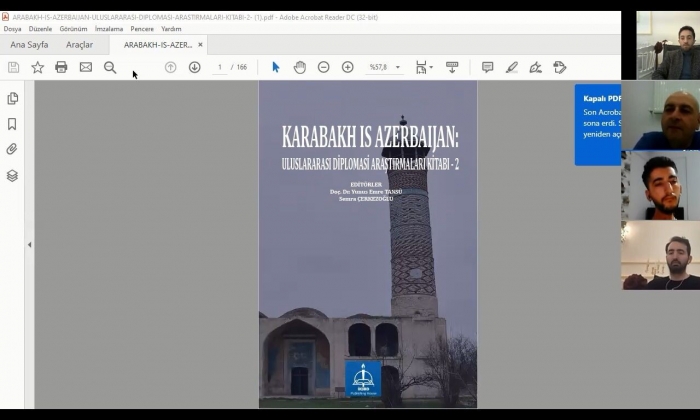Go to next page arrow
Viewport: 700px width, 420px height.
pos(194,67)
